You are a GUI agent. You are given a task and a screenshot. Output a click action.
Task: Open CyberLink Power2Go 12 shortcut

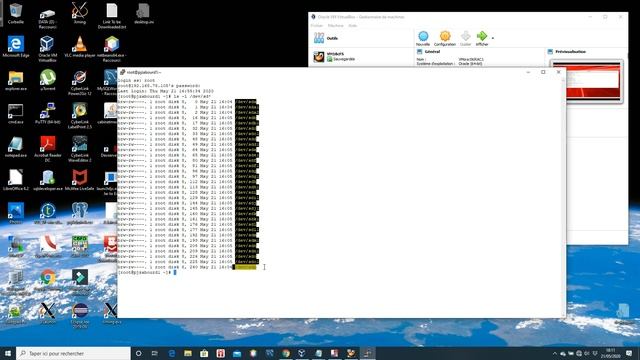point(80,82)
